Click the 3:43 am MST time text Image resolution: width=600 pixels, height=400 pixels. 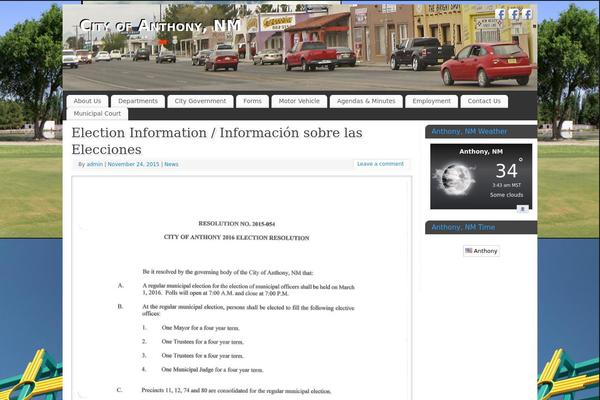click(506, 185)
